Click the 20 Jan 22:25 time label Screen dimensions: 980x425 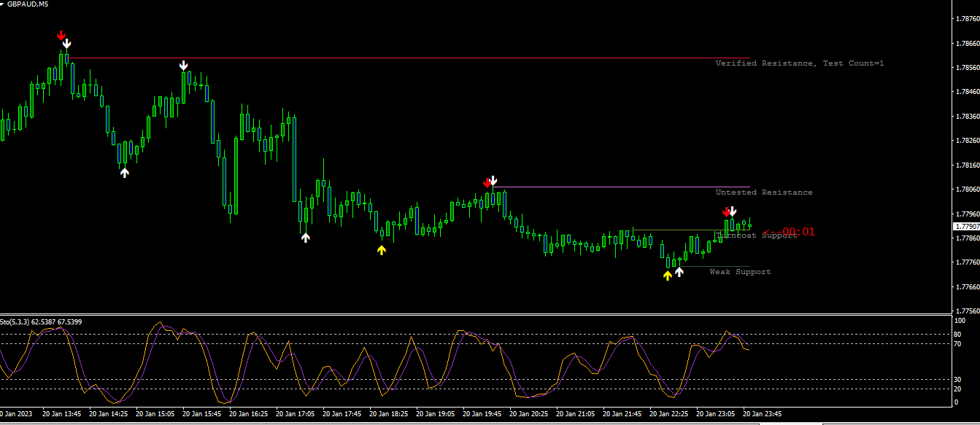[x=668, y=413]
